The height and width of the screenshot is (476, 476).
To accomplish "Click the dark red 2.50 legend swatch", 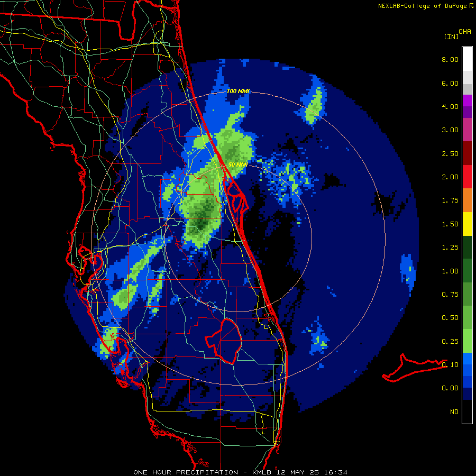I will 467,153.
